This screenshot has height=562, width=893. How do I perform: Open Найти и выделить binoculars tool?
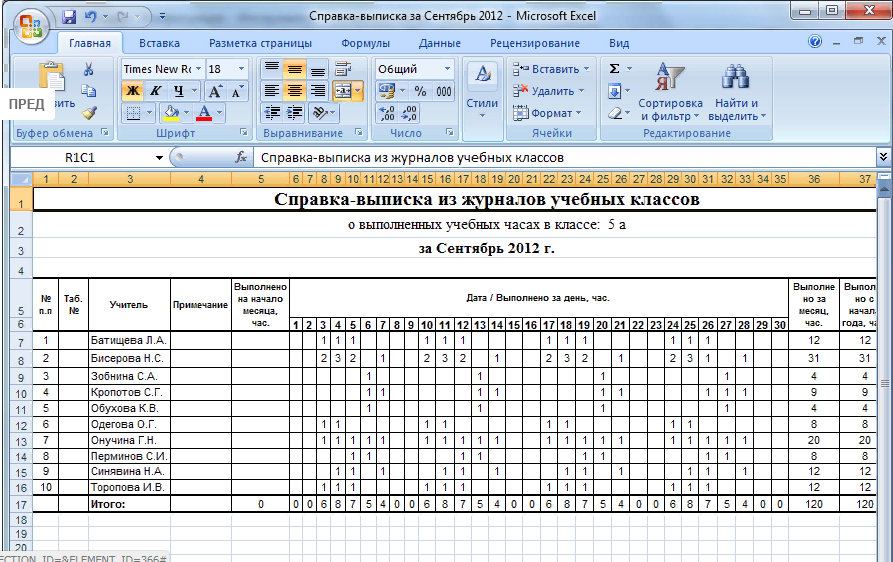coord(736,95)
